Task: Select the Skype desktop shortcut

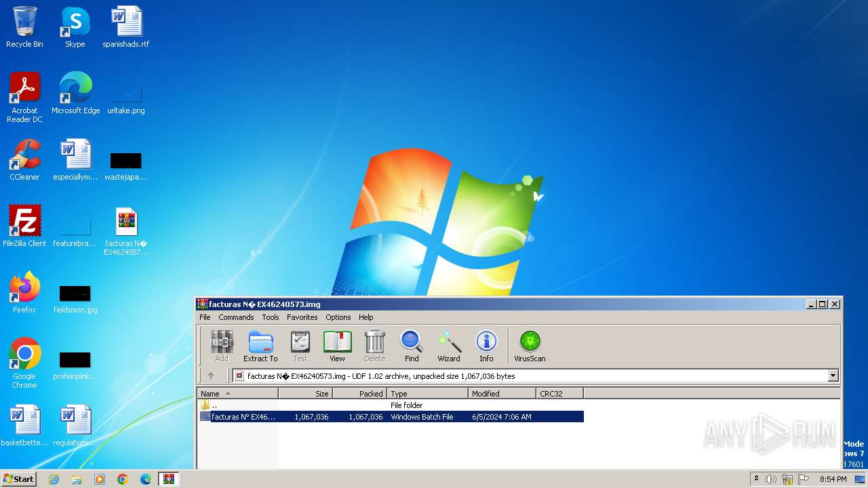Action: pyautogui.click(x=75, y=27)
